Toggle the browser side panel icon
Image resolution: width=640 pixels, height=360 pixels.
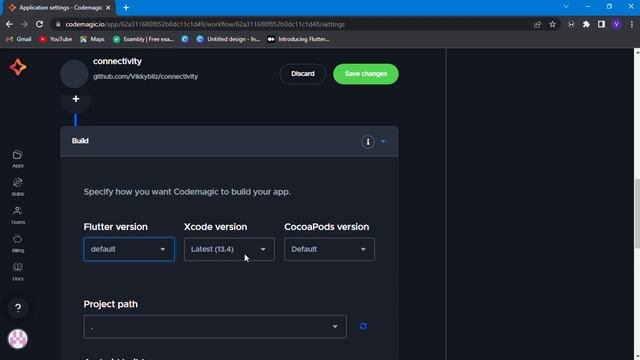click(601, 24)
